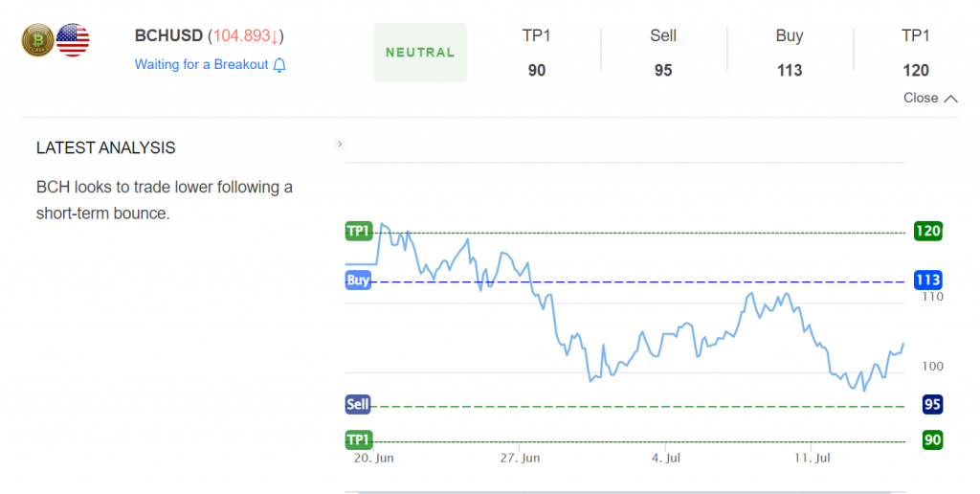Click the NEUTRAL signal badge
Viewport: 980px width, 494px height.
coord(421,53)
